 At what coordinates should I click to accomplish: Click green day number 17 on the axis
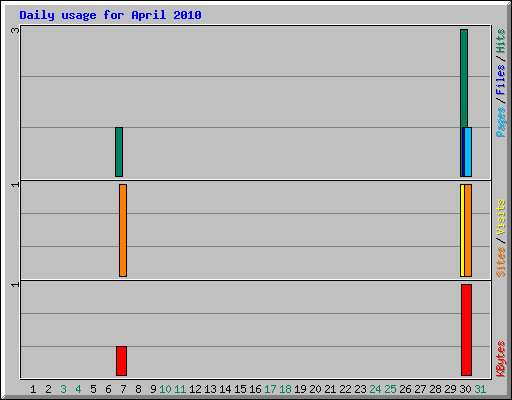[270, 389]
